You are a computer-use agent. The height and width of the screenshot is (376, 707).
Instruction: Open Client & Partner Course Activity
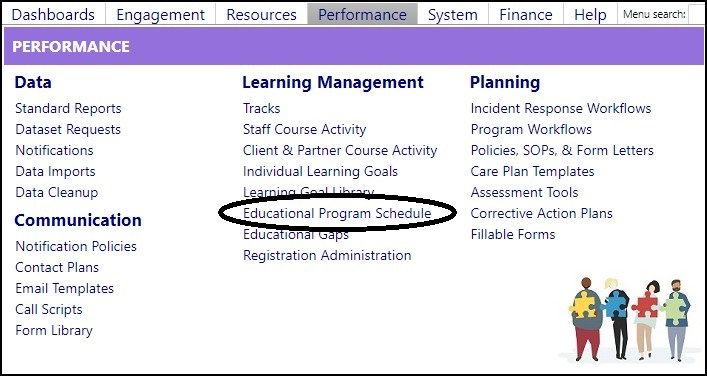pos(340,150)
